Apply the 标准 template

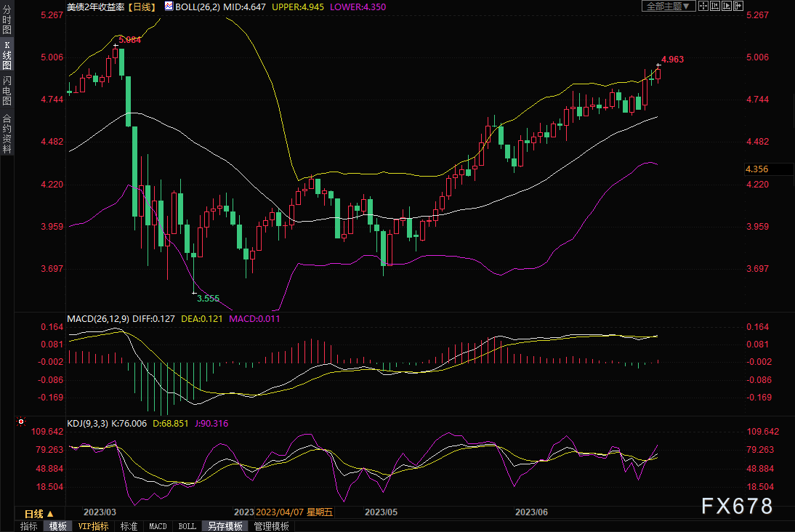[129, 526]
